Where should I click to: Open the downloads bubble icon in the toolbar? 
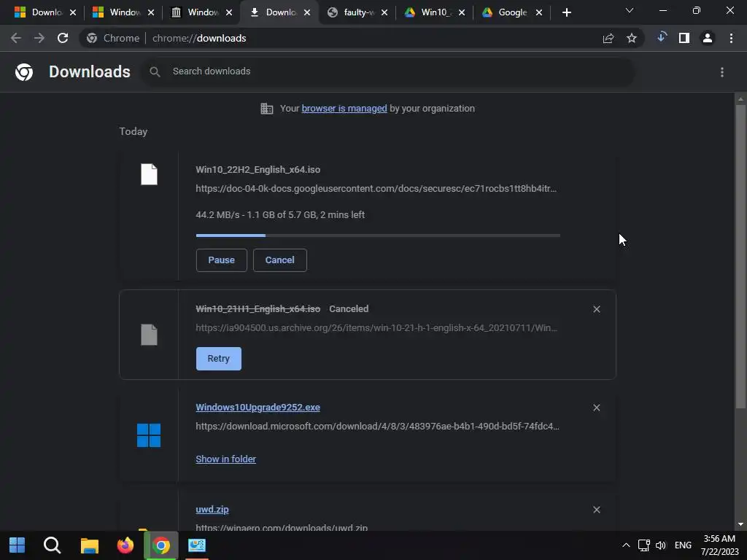click(661, 38)
